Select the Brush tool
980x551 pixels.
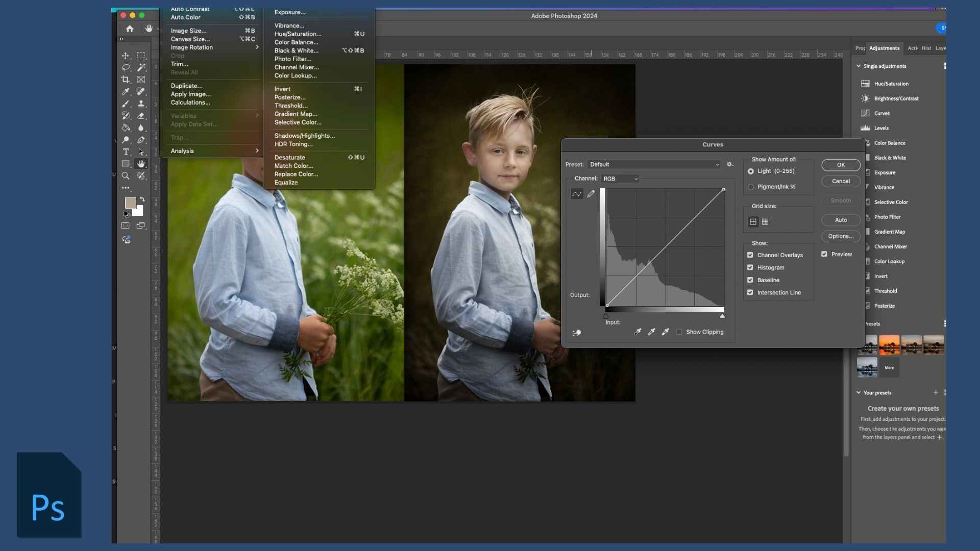click(125, 104)
